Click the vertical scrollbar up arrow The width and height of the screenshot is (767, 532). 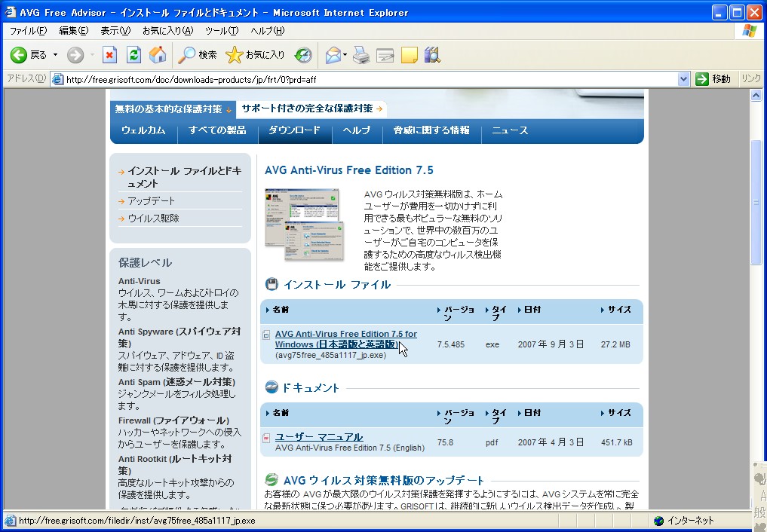[756, 96]
